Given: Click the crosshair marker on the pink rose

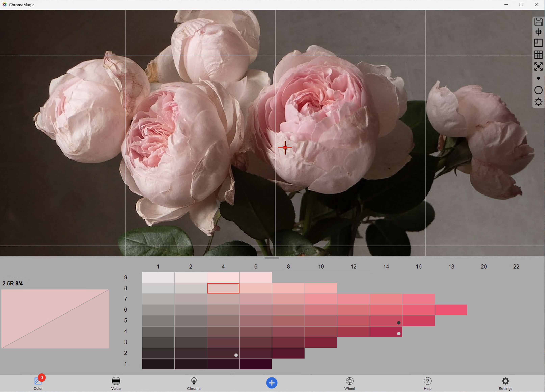Looking at the screenshot, I should (285, 148).
